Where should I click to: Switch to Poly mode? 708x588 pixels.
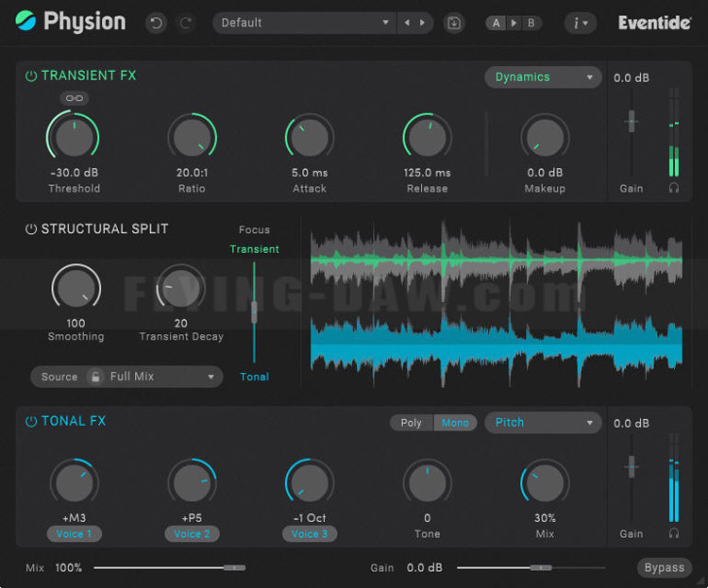pyautogui.click(x=412, y=423)
